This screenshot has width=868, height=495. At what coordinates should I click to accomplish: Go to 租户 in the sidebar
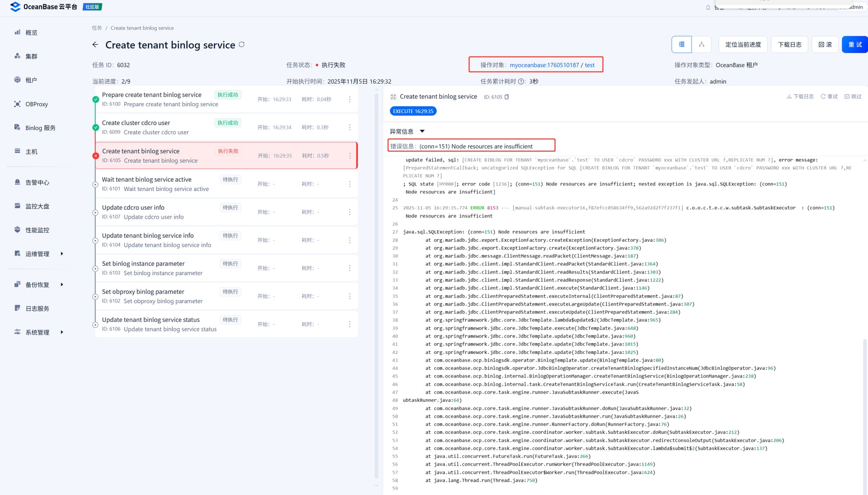tap(31, 80)
